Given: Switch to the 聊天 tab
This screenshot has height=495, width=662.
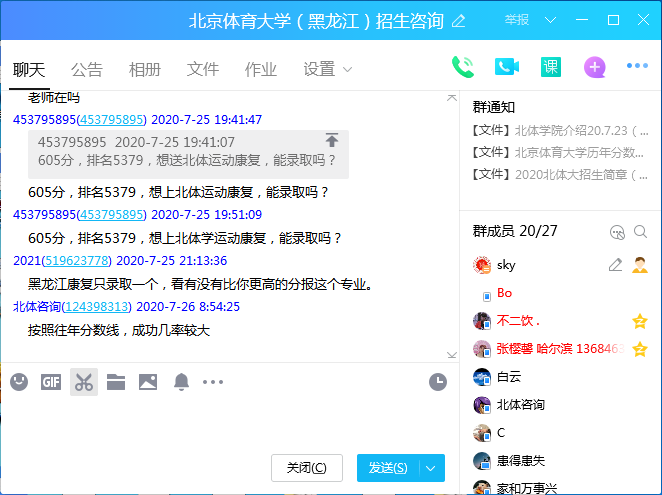Looking at the screenshot, I should (29, 69).
